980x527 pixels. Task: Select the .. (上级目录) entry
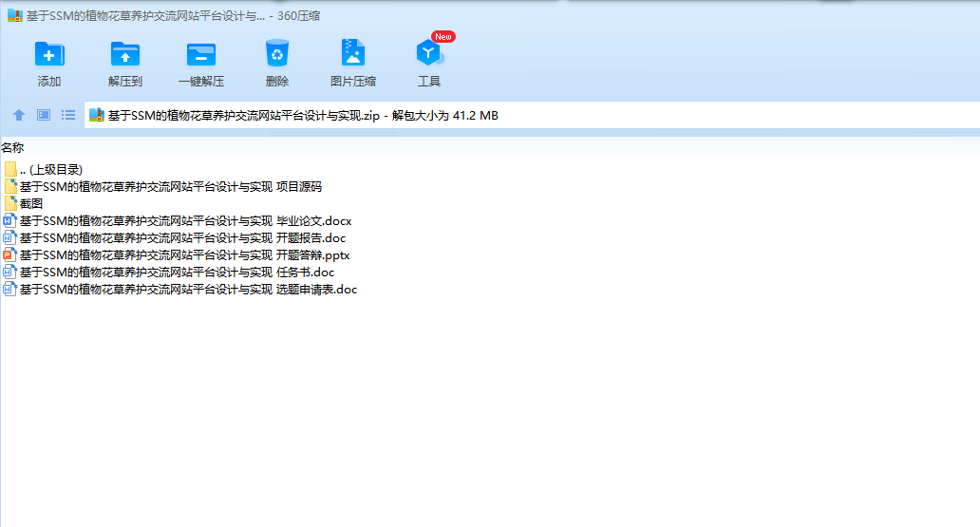coord(50,169)
